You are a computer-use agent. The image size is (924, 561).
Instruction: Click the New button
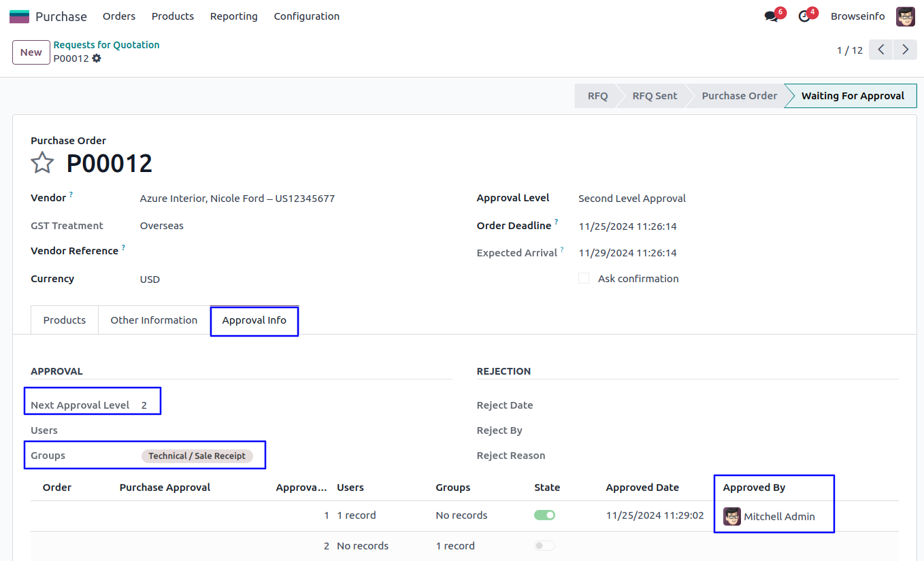pyautogui.click(x=31, y=52)
